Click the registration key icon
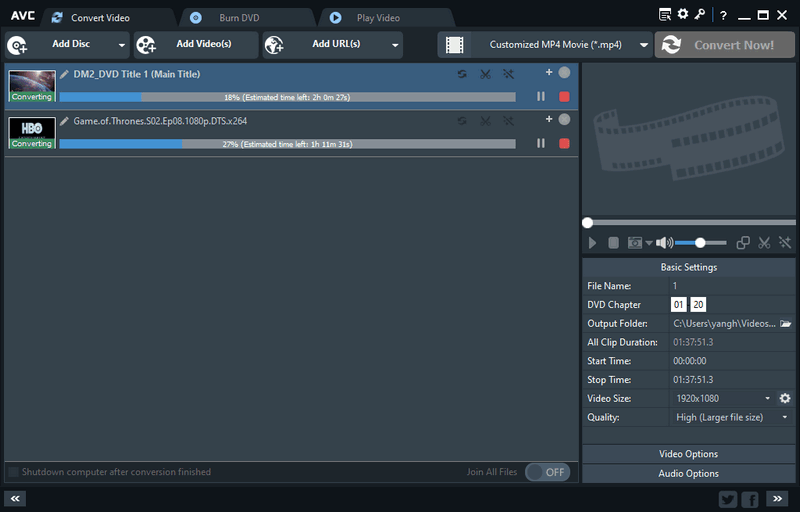 (699, 14)
